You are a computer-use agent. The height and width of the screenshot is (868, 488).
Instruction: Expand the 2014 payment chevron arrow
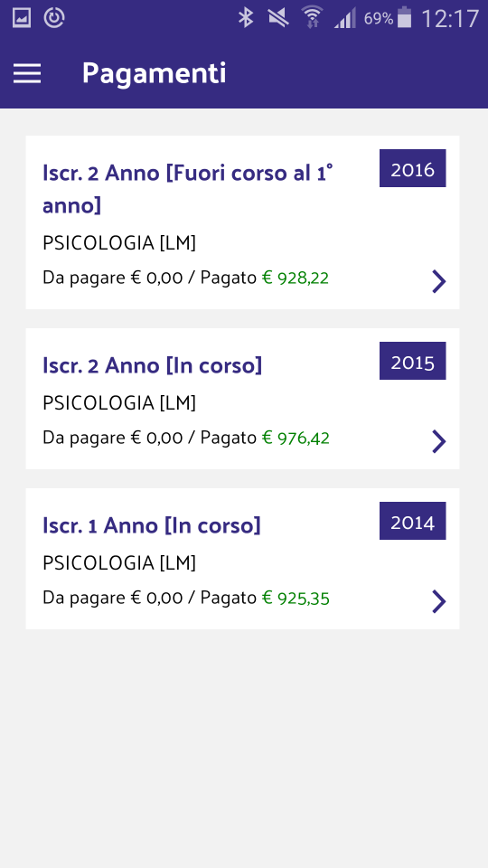(439, 601)
